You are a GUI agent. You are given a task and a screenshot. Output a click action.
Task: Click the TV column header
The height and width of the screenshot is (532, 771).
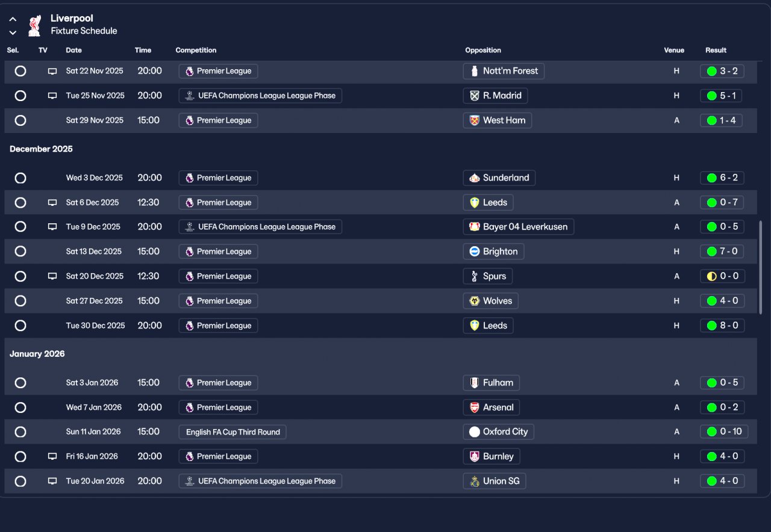coord(43,51)
